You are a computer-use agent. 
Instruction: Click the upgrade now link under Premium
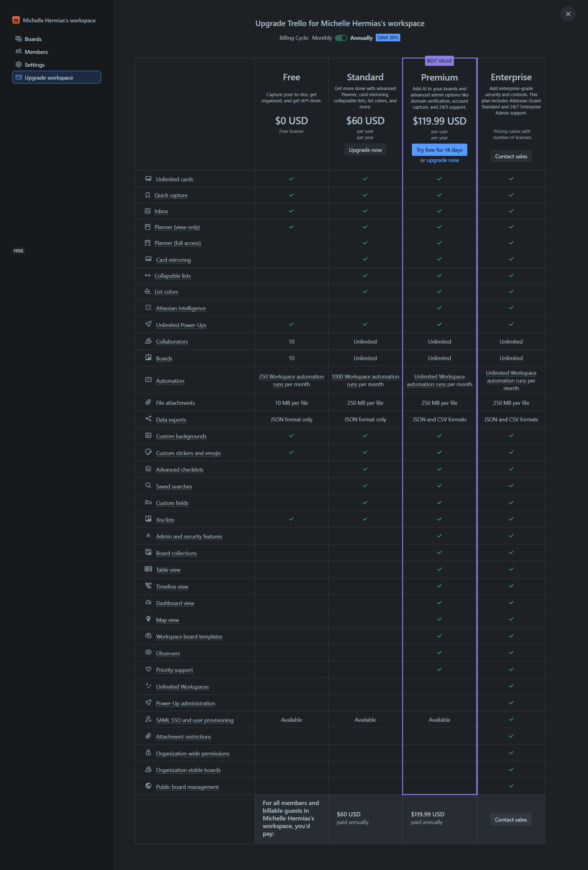(x=443, y=160)
